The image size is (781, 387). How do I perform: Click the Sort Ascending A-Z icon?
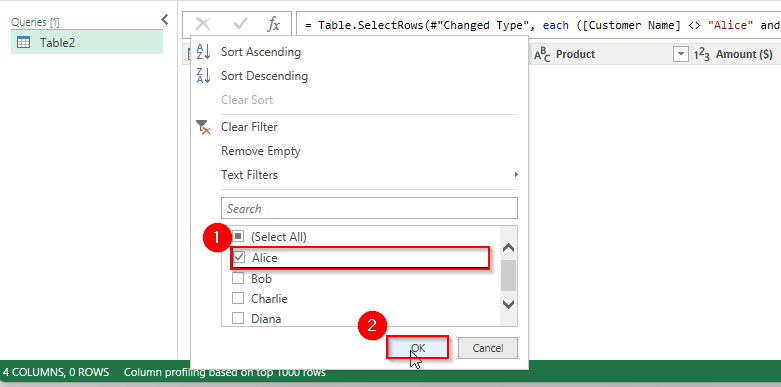(x=204, y=52)
